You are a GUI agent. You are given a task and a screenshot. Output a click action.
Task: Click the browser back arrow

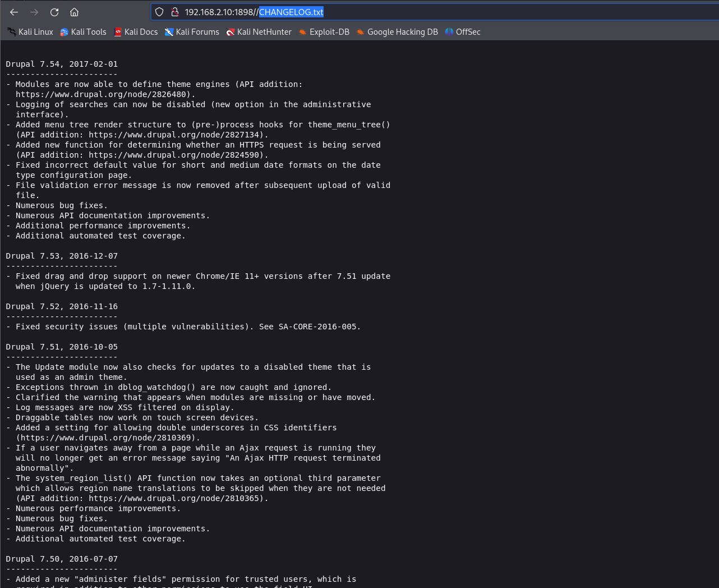[14, 12]
